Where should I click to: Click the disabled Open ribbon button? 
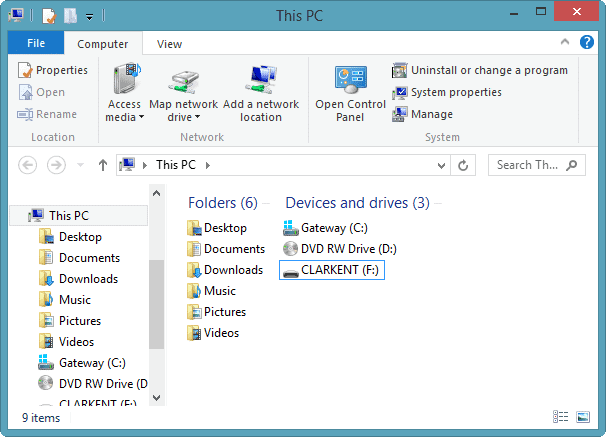click(41, 92)
